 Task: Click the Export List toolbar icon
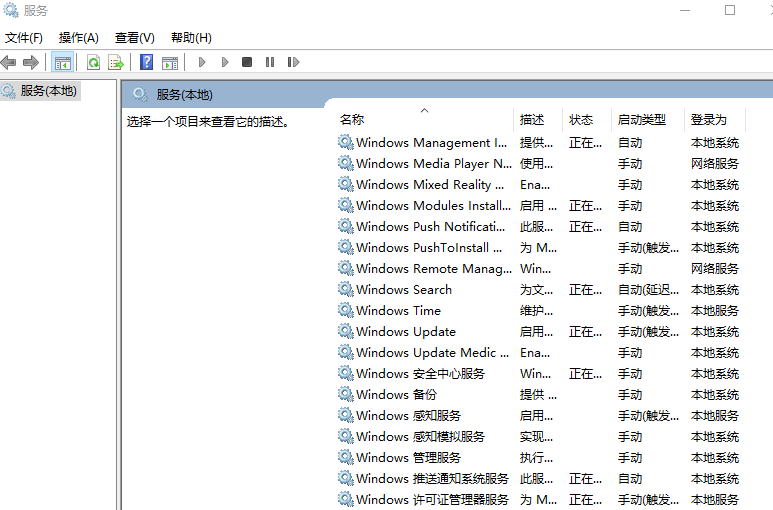click(x=116, y=62)
